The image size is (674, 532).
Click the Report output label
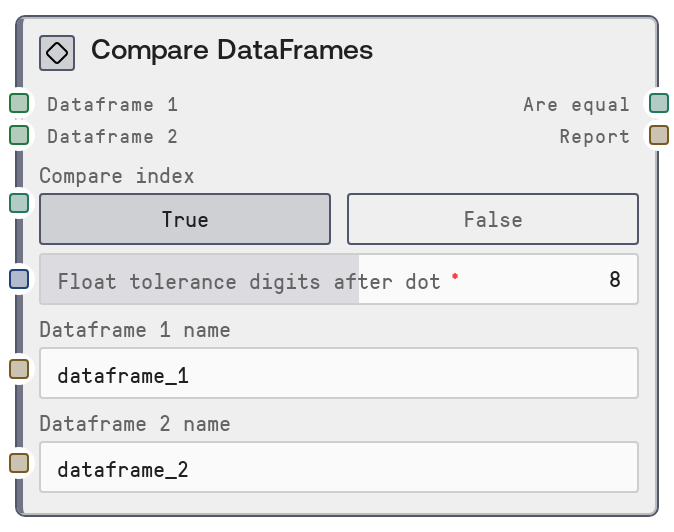[594, 136]
